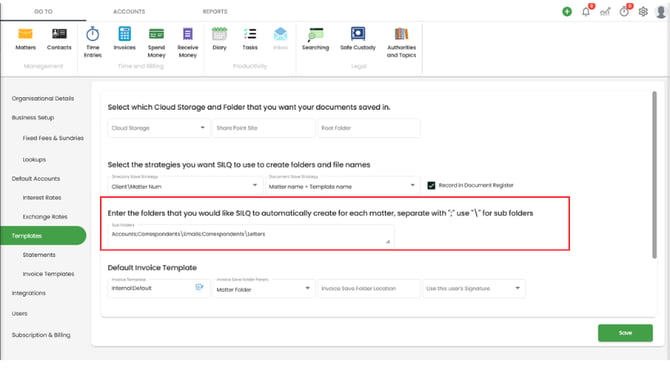Click the vertical scrollbar of settings panel

point(654,175)
